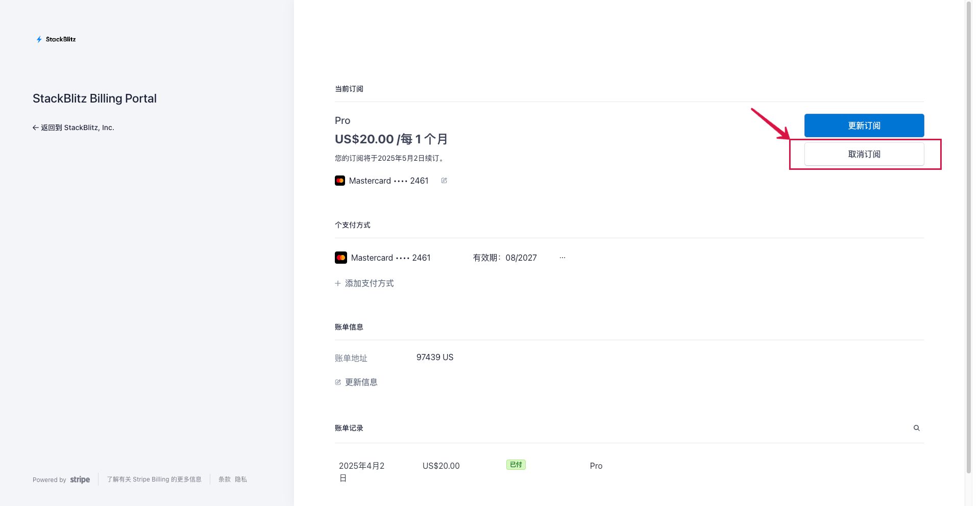980x506 pixels.
Task: Click the pencil icon beside 更新信息
Action: point(338,382)
